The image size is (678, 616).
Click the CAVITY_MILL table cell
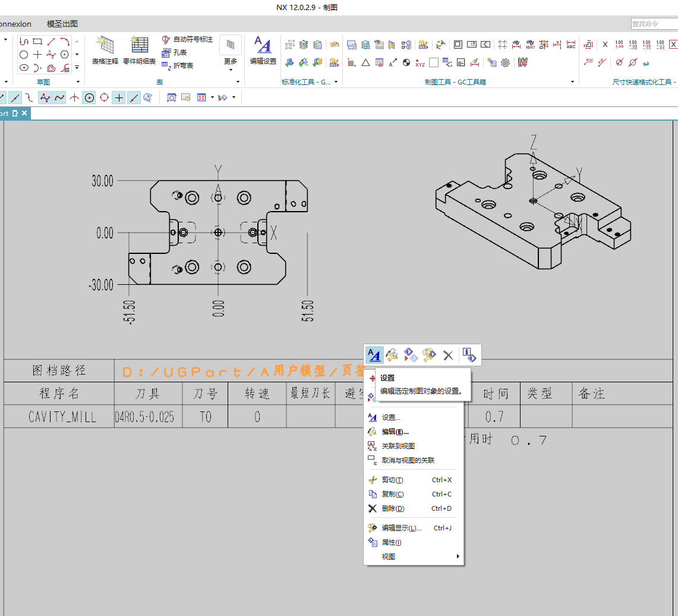coord(59,417)
